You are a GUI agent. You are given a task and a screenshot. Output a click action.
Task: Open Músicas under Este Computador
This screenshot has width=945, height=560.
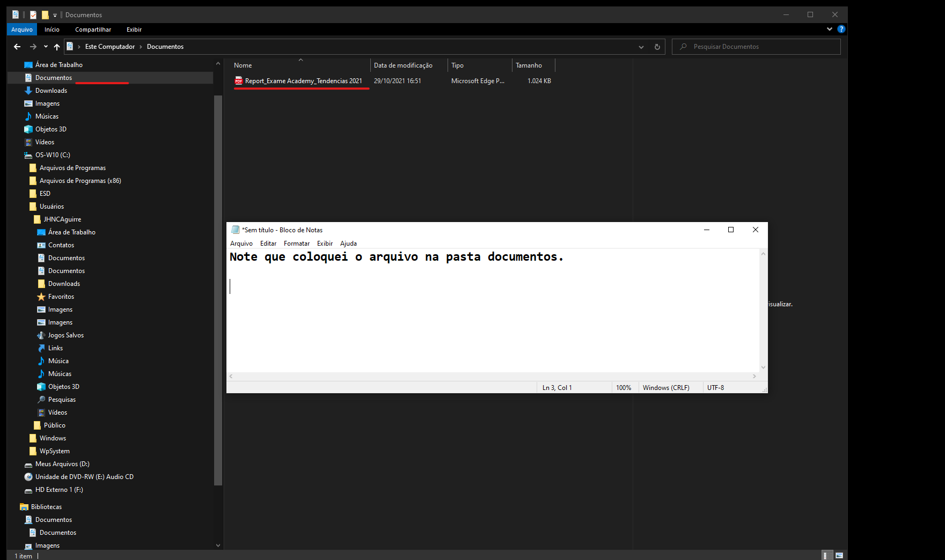click(x=47, y=116)
